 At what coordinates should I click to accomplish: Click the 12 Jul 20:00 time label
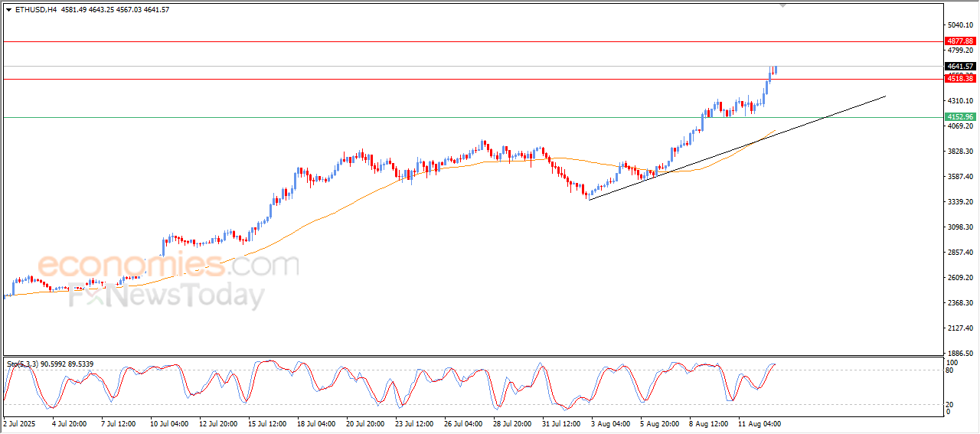tap(218, 423)
